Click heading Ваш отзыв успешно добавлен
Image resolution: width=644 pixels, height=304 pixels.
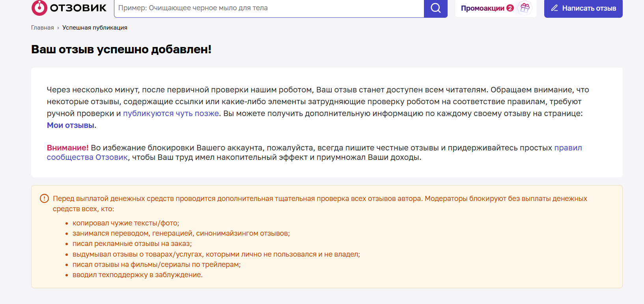pyautogui.click(x=121, y=49)
